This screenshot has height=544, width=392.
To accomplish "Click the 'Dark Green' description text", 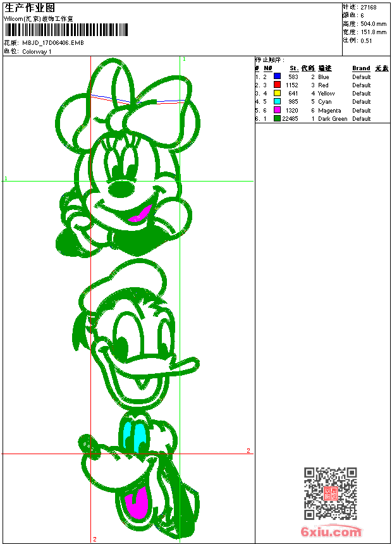I will (x=333, y=119).
